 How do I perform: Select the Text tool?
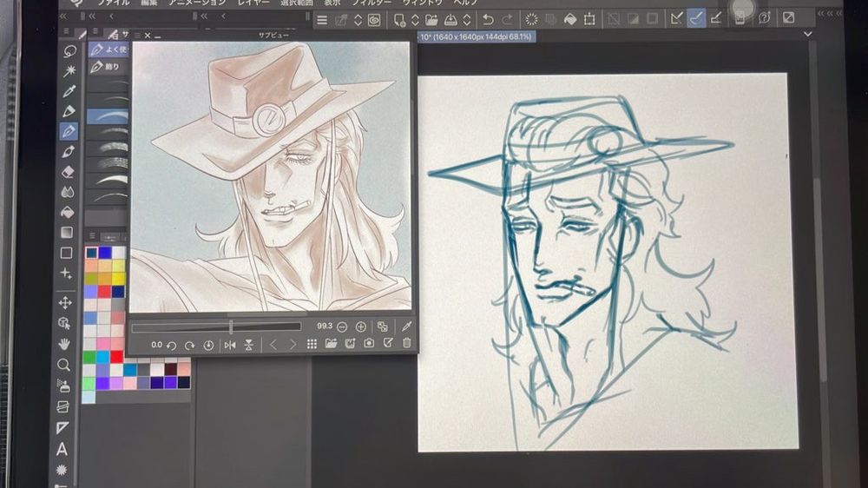[62, 449]
